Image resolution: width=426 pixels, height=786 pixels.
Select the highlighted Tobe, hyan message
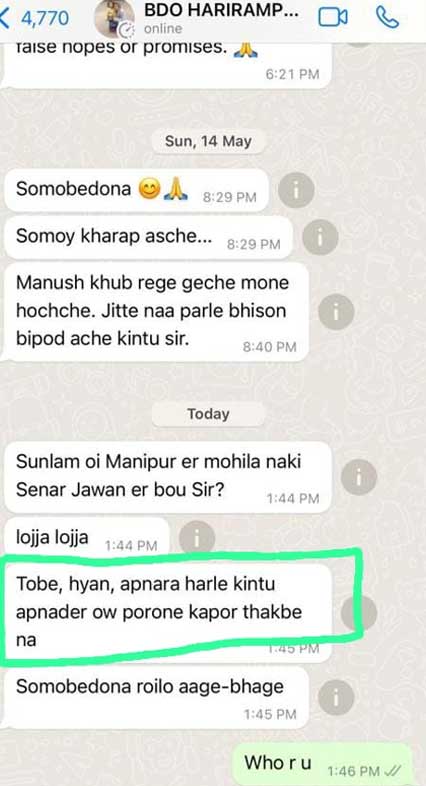pyautogui.click(x=168, y=613)
